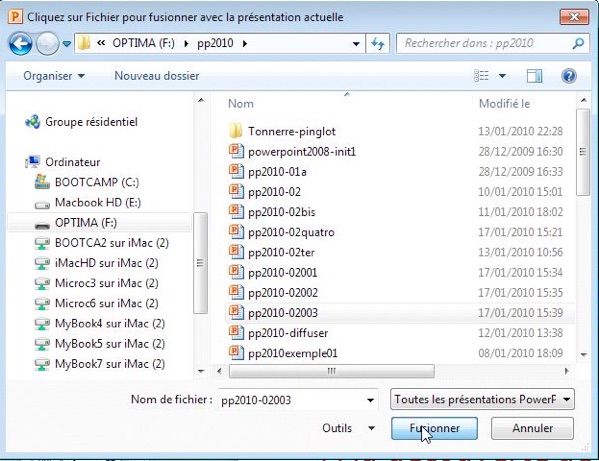Image resolution: width=599 pixels, height=461 pixels.
Task: Open the Organiser menu
Action: 54,76
